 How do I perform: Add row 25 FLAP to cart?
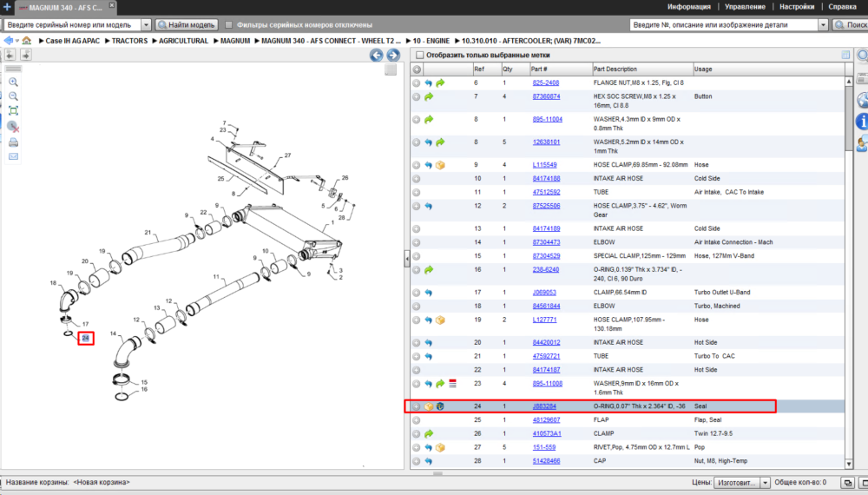417,420
